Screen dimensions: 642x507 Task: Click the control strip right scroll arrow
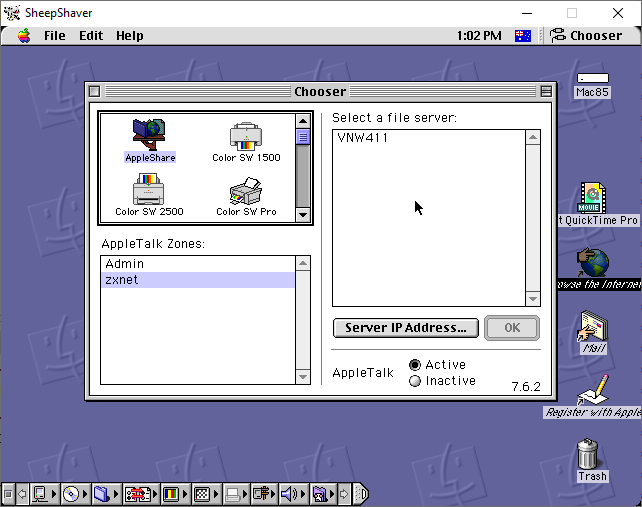[344, 494]
